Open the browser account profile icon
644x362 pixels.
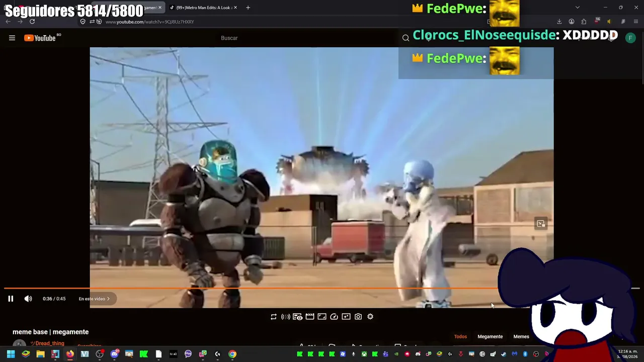(x=572, y=22)
